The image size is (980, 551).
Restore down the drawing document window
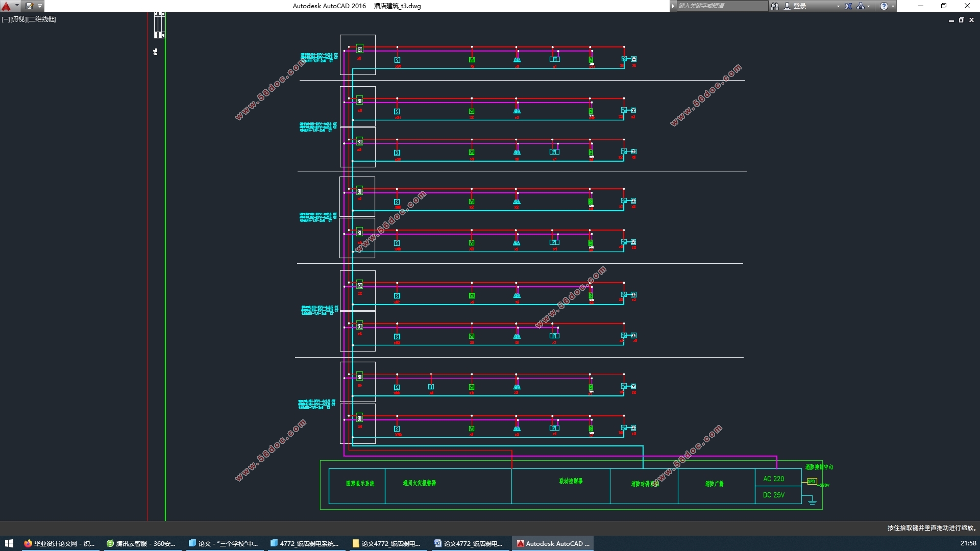tap(961, 20)
